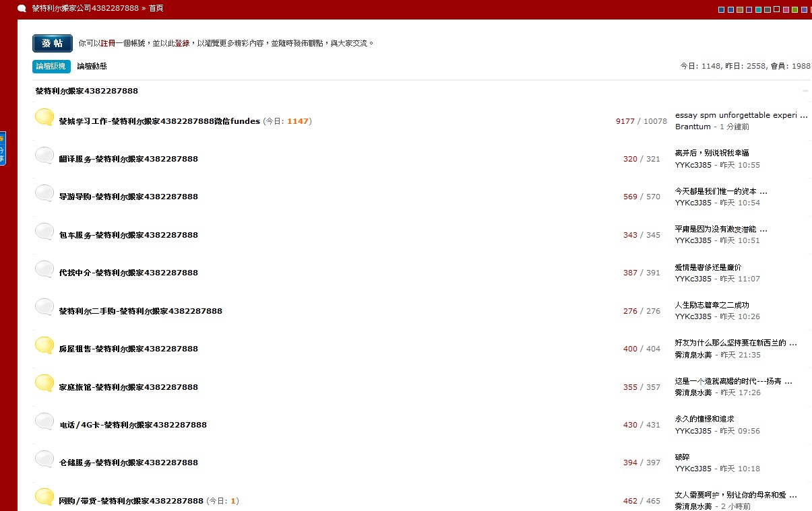Open the 导游导购 forum title
The height and width of the screenshot is (511, 812).
(128, 197)
